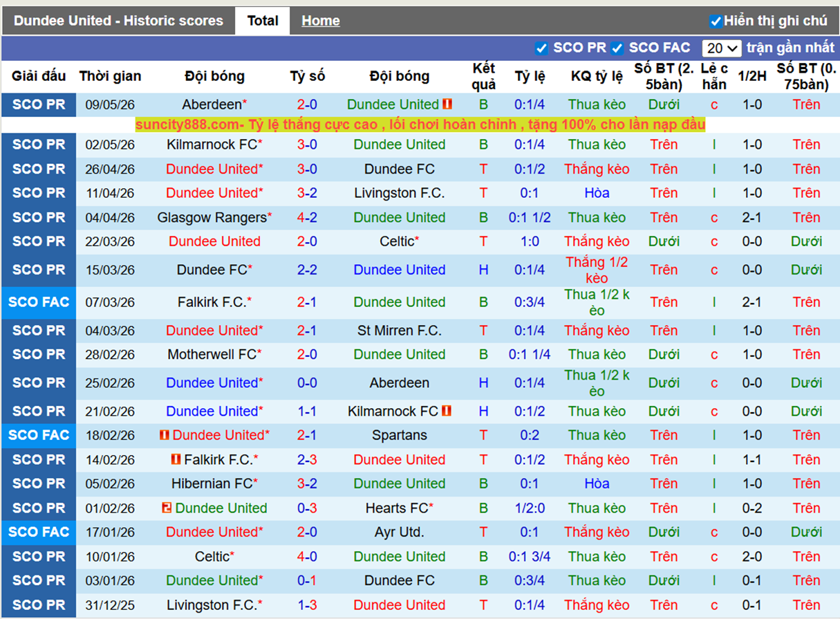840x619 pixels.
Task: Select the Giải đấu column header
Action: tap(39, 76)
